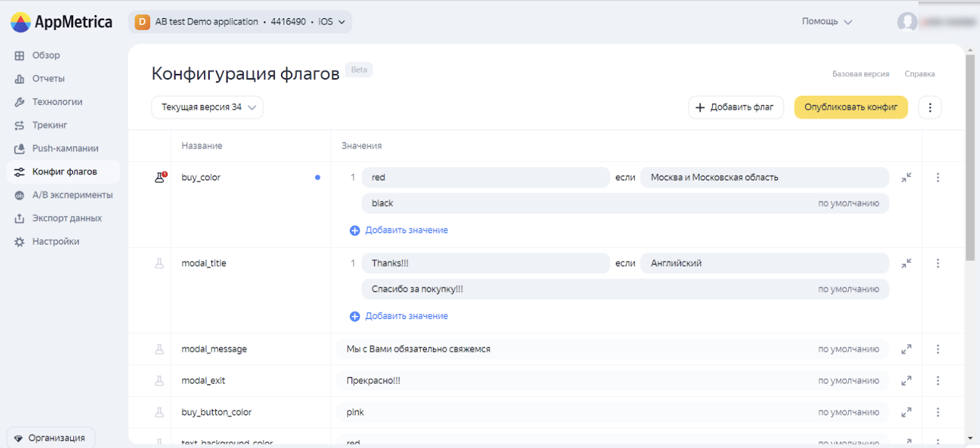Viewport: 980px width, 448px height.
Task: Click the Добавить флаг button
Action: [735, 107]
